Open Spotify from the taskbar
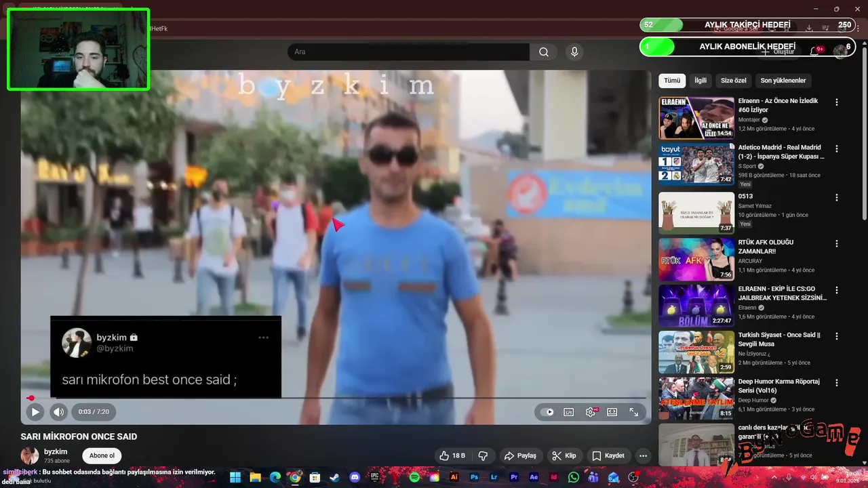The image size is (868, 488). tap(414, 477)
